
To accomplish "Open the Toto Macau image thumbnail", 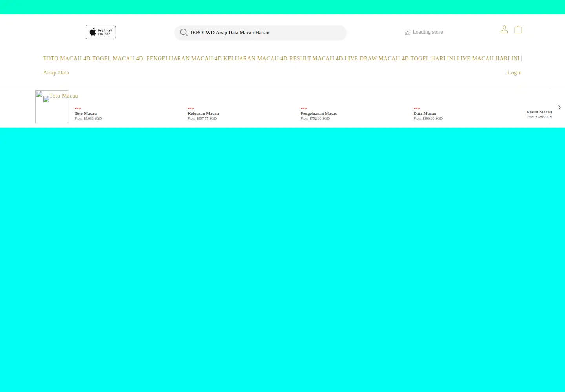I will [x=52, y=107].
